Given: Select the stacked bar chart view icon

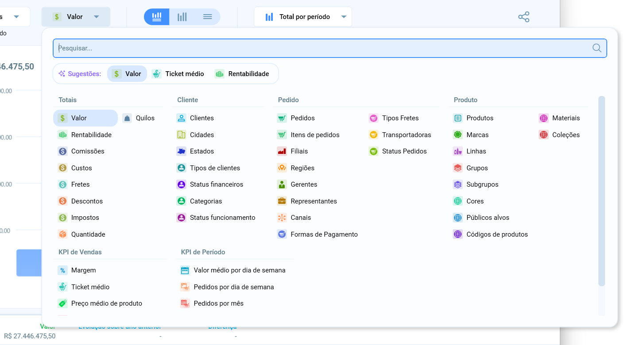Looking at the screenshot, I should [157, 17].
